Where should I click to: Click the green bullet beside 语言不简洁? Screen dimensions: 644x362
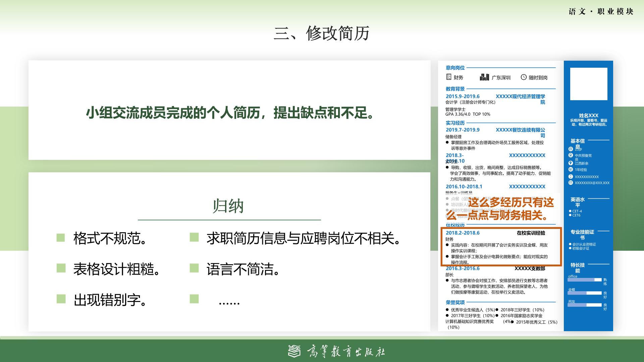(194, 268)
